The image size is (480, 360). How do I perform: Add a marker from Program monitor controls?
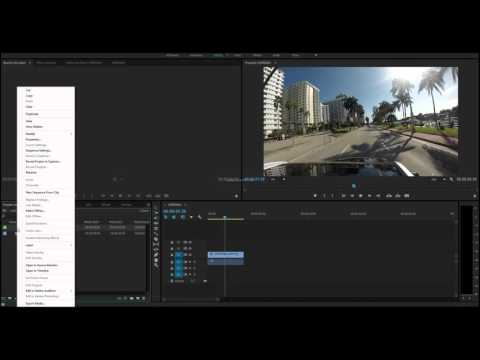tap(315, 196)
